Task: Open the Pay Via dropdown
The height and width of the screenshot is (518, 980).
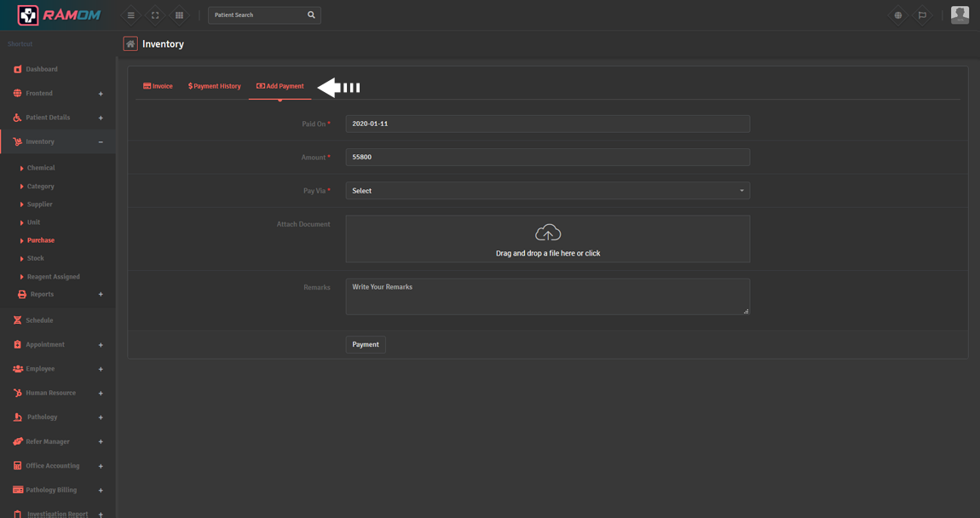Action: click(547, 191)
